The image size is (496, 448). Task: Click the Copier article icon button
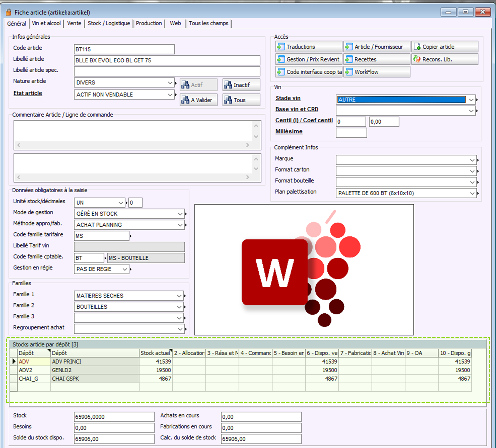point(417,46)
